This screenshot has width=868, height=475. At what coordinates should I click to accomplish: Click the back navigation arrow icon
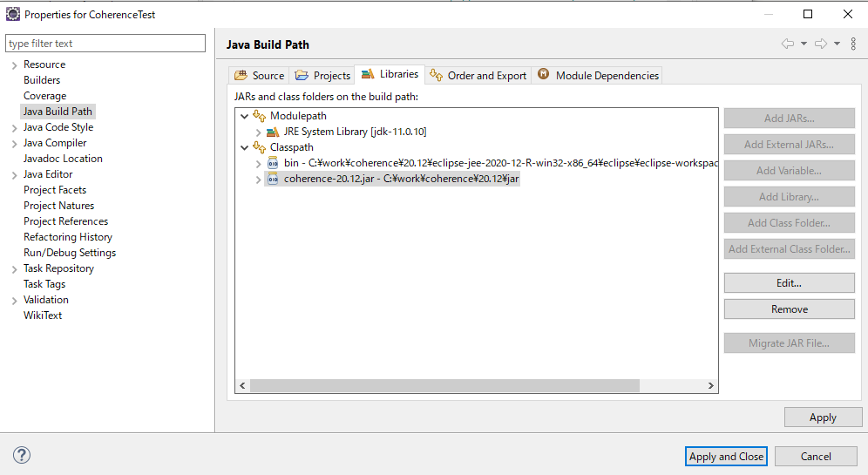click(x=787, y=44)
